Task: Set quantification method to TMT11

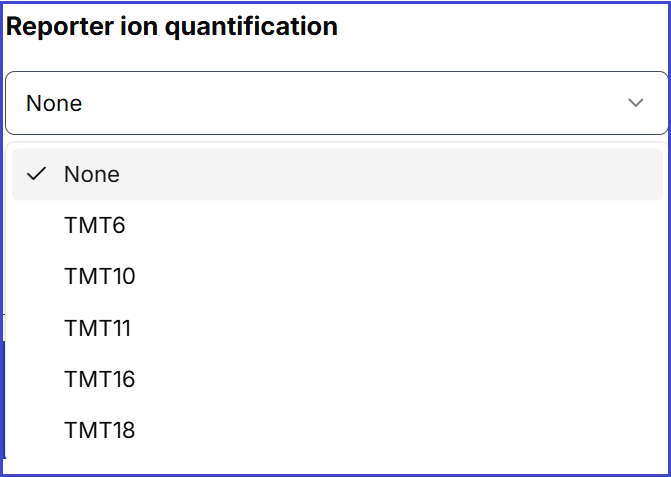Action: [98, 328]
